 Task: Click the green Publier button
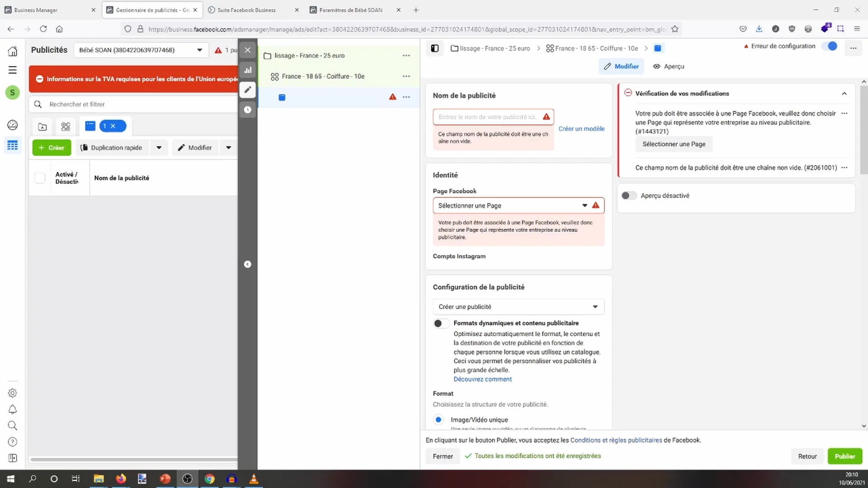click(x=844, y=456)
